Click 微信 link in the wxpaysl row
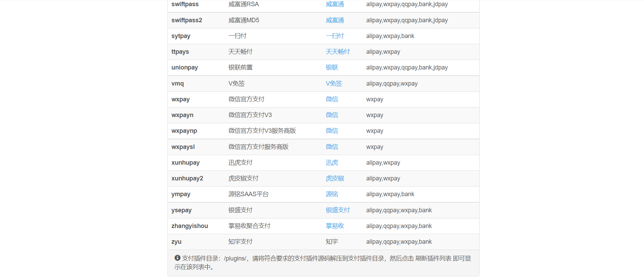This screenshot has height=279, width=644. [332, 147]
